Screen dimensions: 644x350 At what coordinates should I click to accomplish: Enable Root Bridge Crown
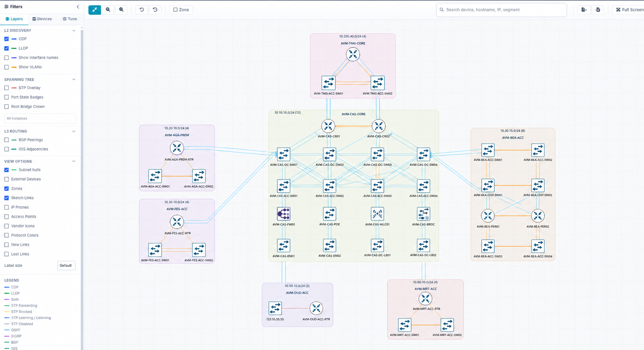pyautogui.click(x=6, y=107)
